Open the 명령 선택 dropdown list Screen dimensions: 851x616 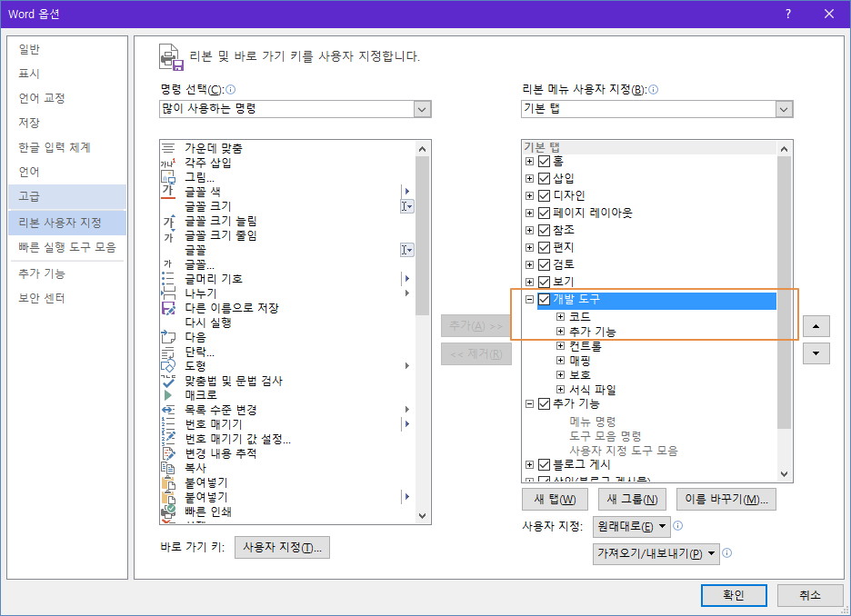[422, 110]
